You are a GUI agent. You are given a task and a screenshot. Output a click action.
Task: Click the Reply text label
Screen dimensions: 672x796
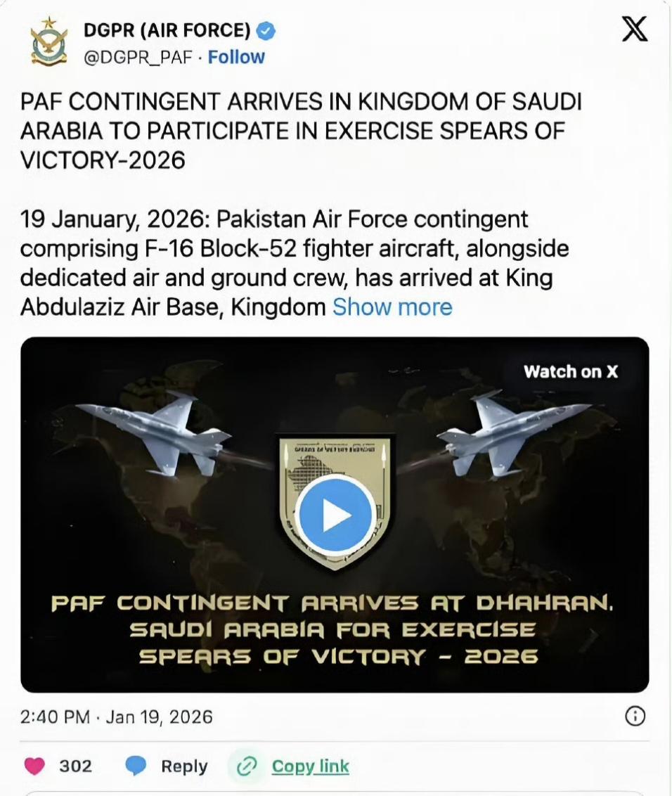[184, 766]
